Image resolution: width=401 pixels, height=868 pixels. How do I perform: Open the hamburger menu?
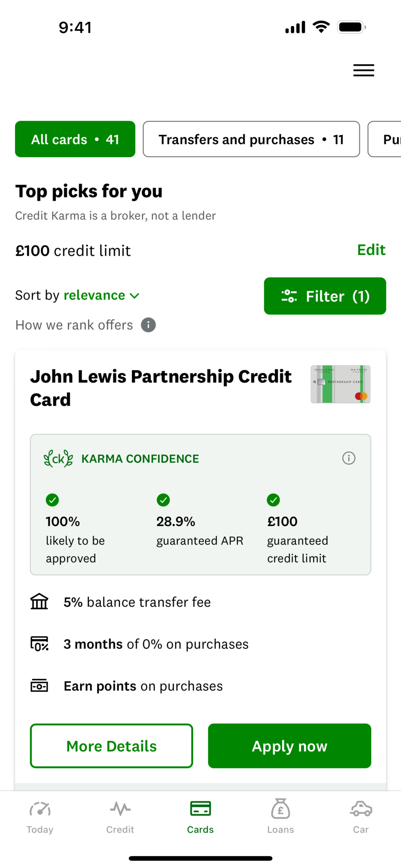pos(364,70)
